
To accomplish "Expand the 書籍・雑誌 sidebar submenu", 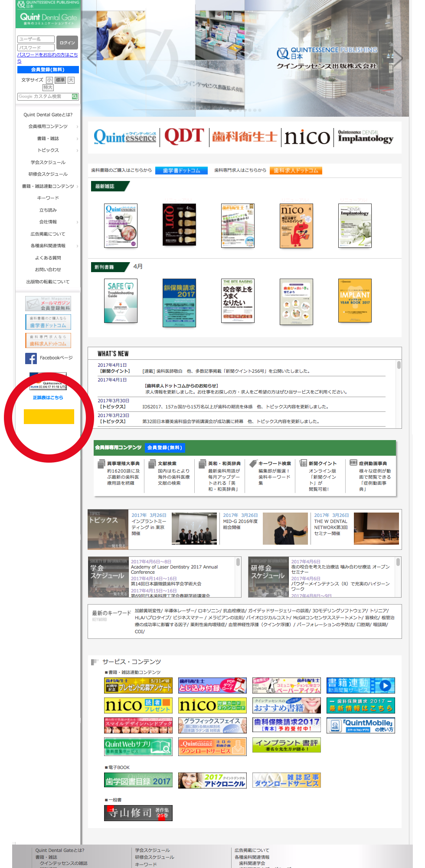I will (x=77, y=139).
